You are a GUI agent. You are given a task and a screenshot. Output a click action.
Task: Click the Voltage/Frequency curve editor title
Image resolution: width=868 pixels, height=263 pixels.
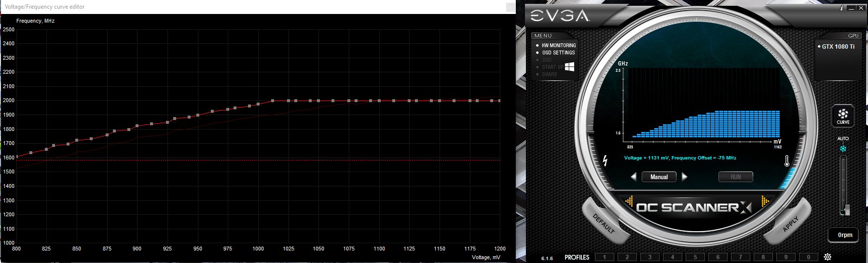click(x=45, y=7)
